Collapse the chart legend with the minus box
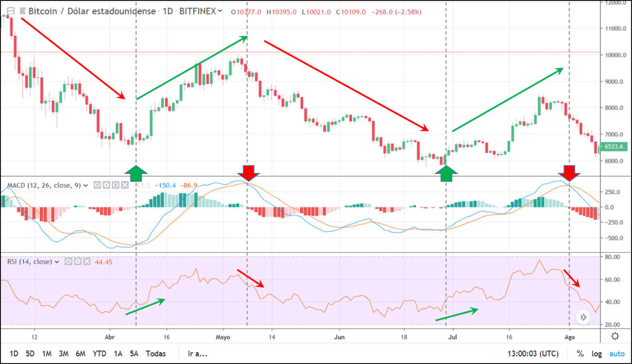Viewport: 632px width, 364px height. (x=11, y=11)
